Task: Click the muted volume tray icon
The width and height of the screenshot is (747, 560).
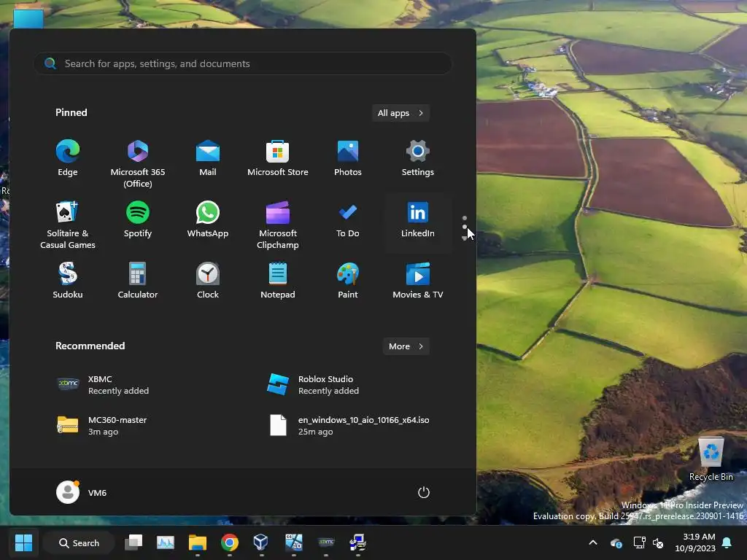Action: [658, 542]
